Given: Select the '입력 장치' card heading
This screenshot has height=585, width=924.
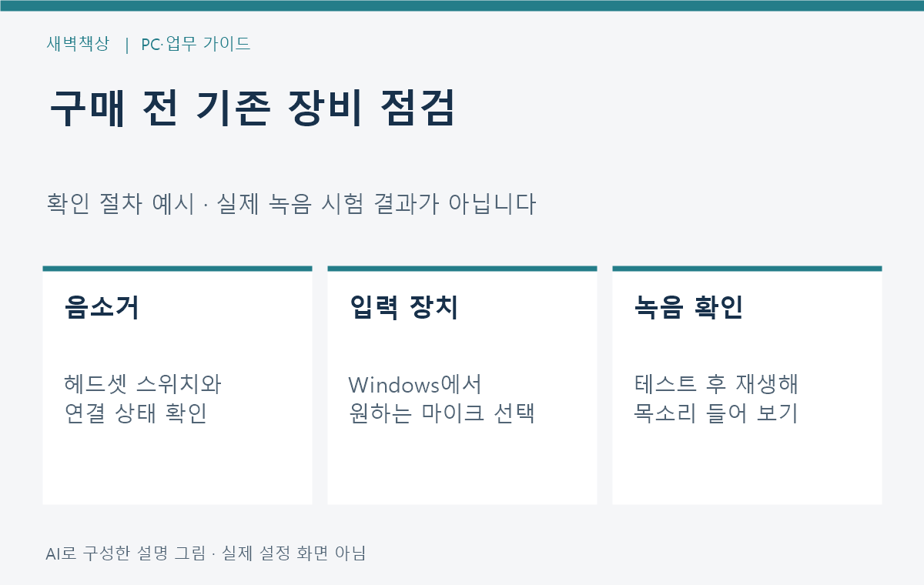Looking at the screenshot, I should click(x=403, y=308).
